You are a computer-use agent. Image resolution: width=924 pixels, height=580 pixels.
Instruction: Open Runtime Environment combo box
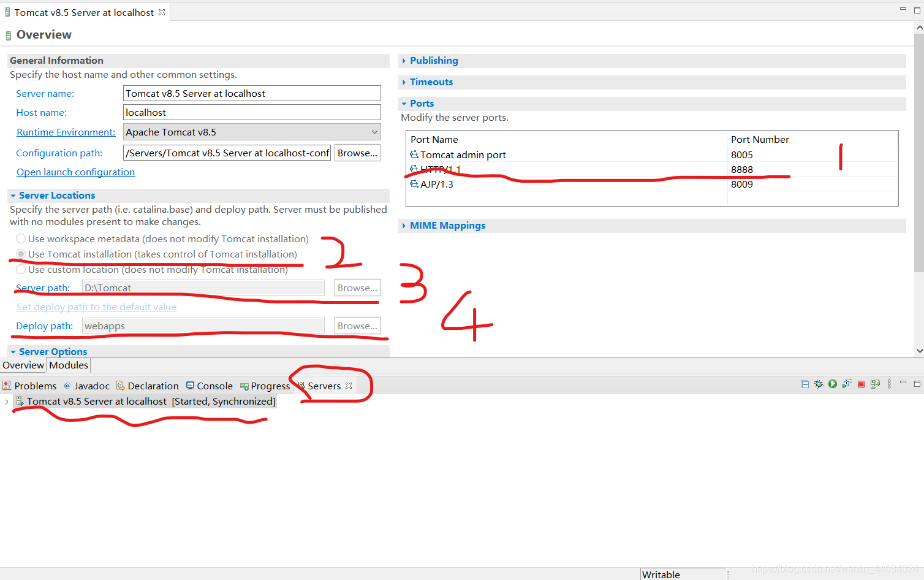[252, 132]
